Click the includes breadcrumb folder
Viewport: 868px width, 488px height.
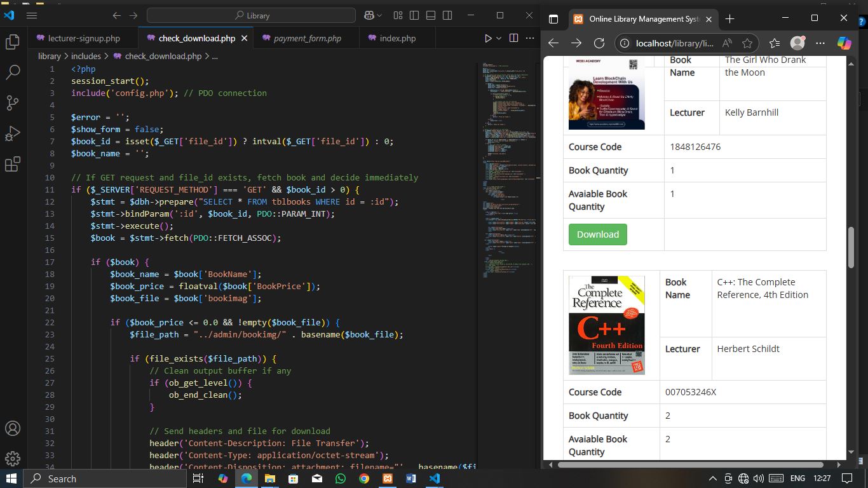click(86, 56)
